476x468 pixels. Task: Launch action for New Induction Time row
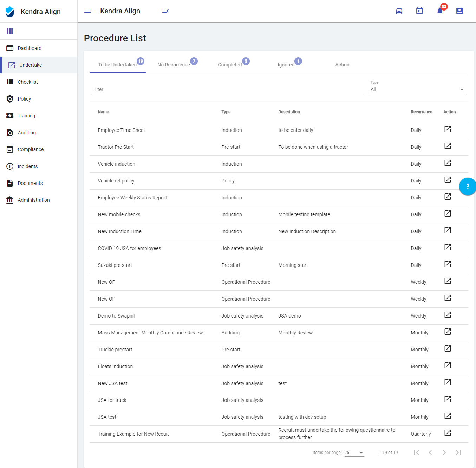448,230
